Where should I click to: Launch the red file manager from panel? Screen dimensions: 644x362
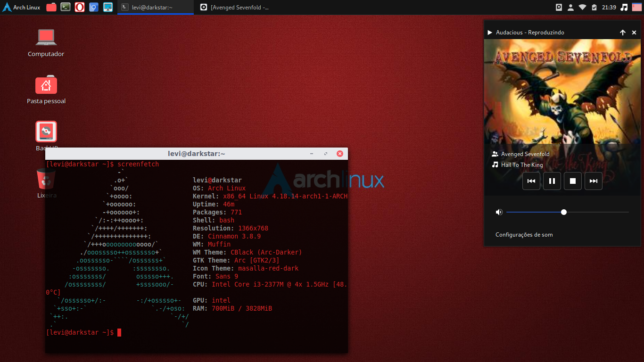click(51, 7)
